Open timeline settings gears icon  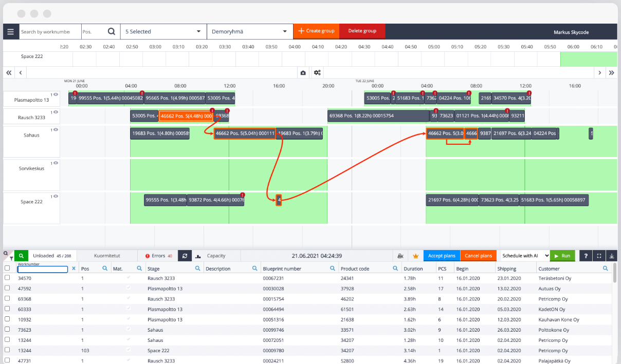click(x=317, y=73)
